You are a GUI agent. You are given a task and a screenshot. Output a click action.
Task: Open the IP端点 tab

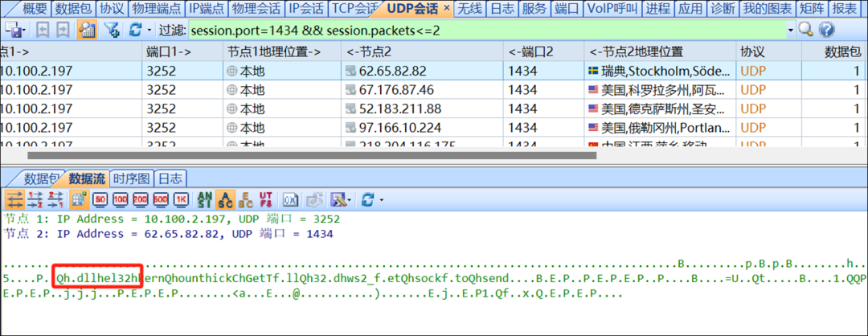pos(207,8)
